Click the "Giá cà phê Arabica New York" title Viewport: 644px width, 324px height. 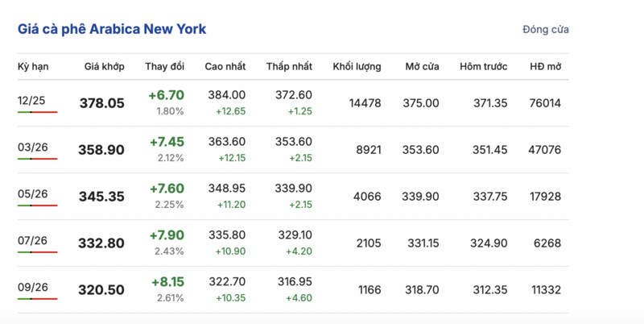click(x=112, y=29)
